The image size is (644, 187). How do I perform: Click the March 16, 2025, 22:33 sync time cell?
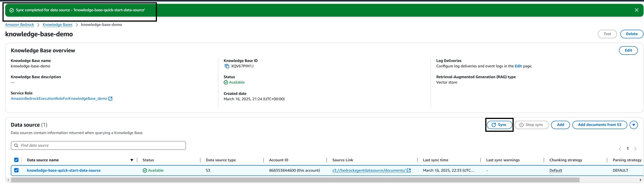click(448, 171)
